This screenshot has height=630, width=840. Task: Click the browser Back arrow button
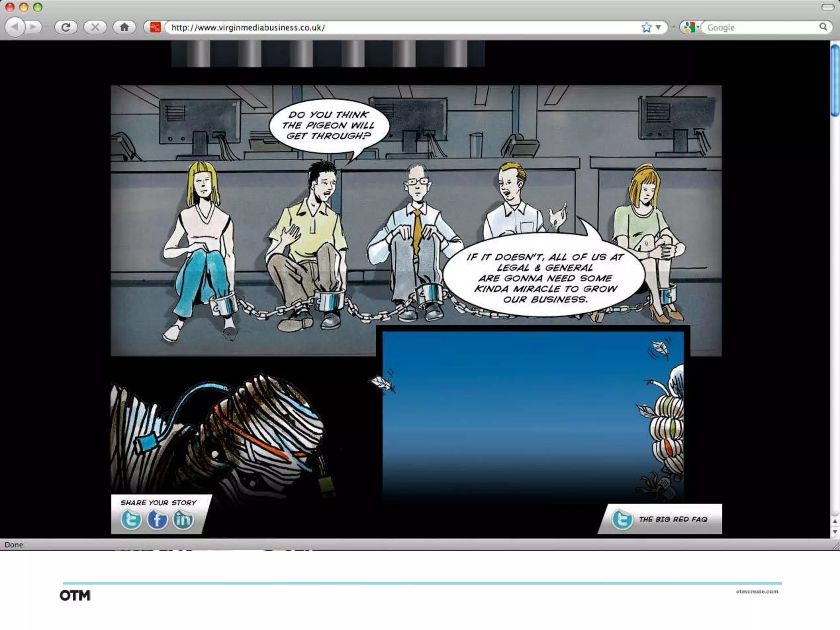pos(15,27)
